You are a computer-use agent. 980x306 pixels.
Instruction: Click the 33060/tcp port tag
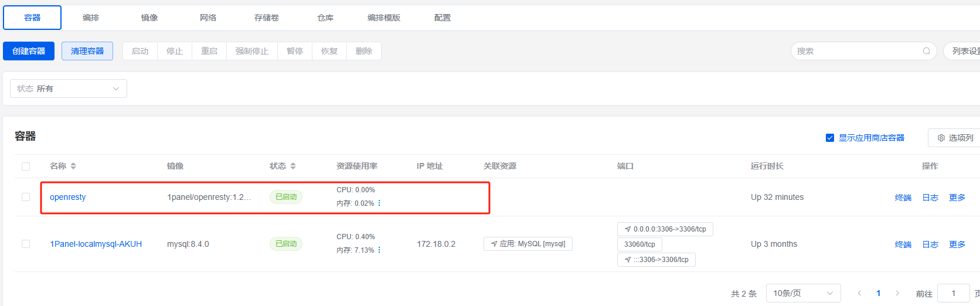(x=639, y=244)
